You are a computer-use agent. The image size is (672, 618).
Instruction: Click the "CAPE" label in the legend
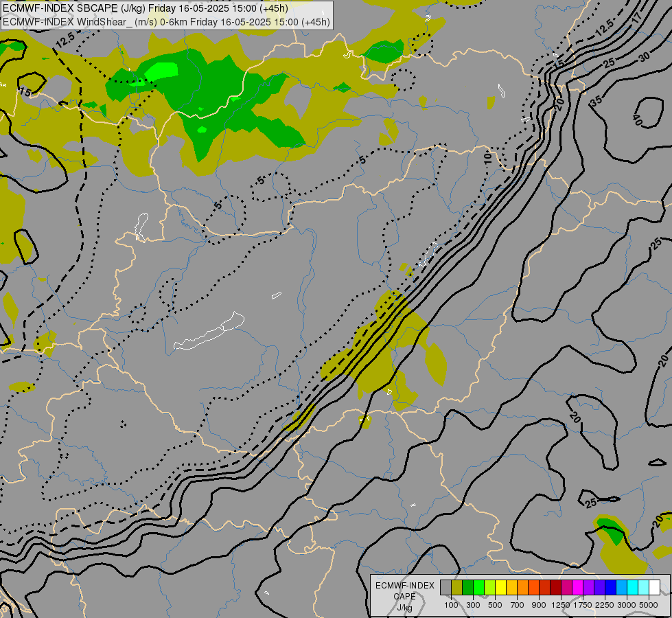pyautogui.click(x=404, y=597)
